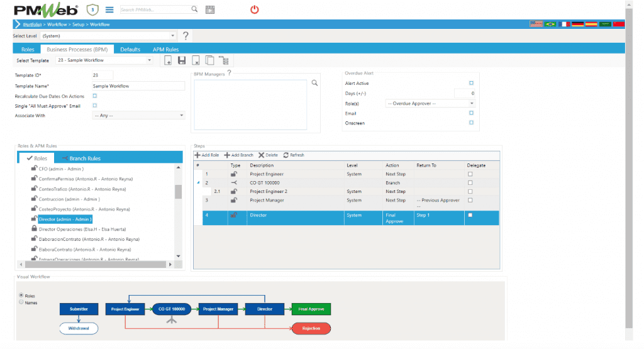Switch to the Defaults tab
The image size is (644, 349).
[x=130, y=49]
